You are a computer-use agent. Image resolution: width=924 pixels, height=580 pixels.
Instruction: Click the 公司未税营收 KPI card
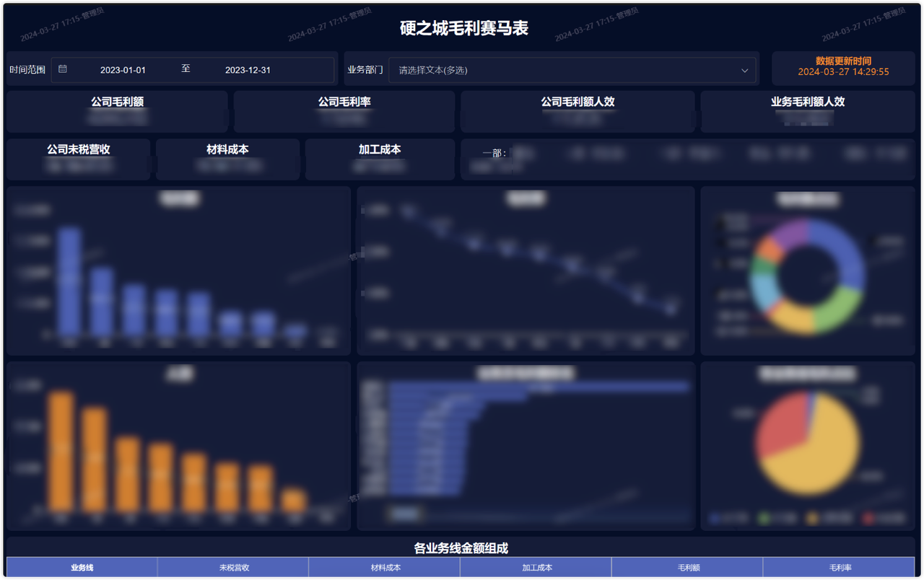(x=79, y=159)
